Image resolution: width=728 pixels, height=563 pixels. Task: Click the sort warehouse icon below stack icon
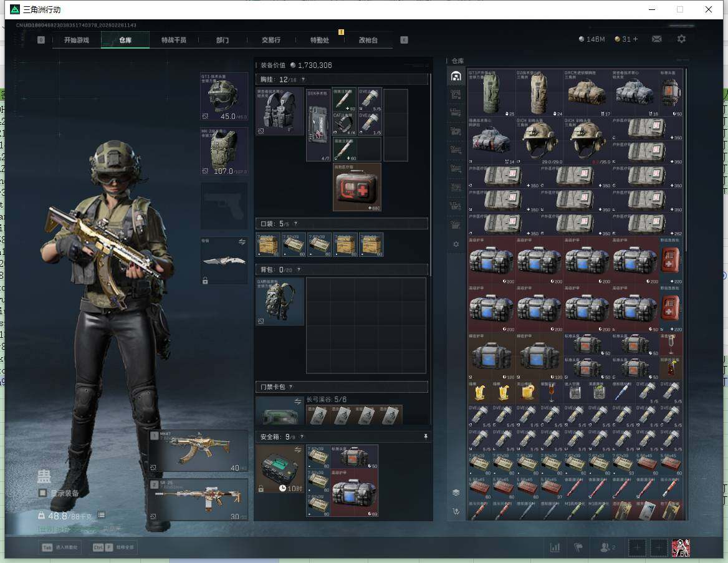point(456,511)
